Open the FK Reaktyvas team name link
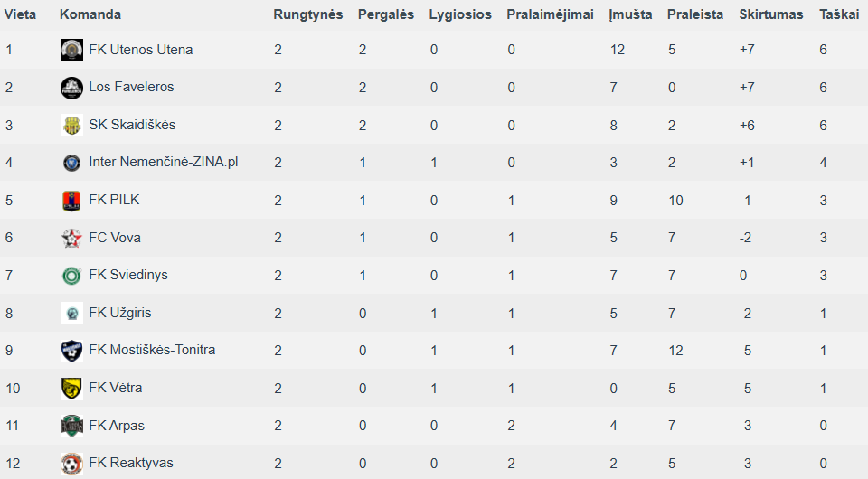The image size is (868, 479). [131, 463]
